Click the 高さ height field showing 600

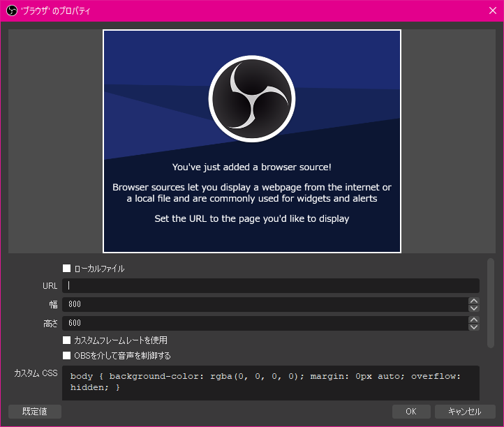point(265,323)
